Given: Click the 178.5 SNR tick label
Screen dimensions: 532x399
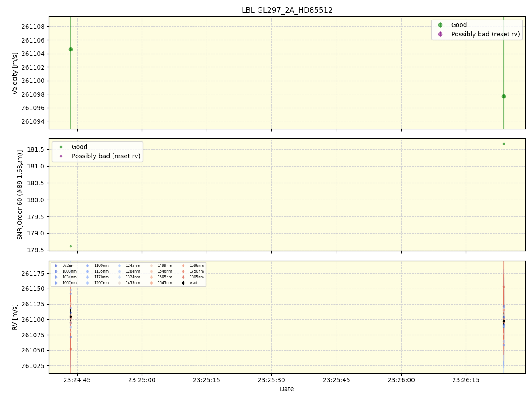Looking at the screenshot, I should (36, 250).
